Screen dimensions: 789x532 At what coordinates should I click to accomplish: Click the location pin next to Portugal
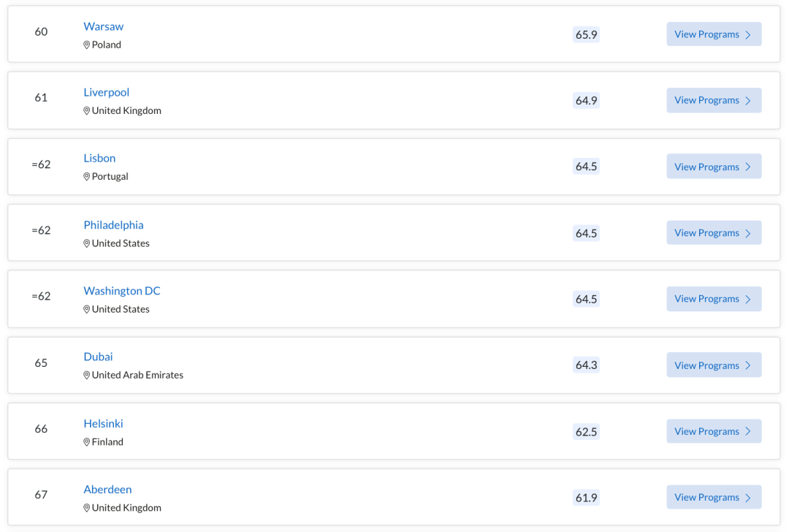[x=86, y=177]
